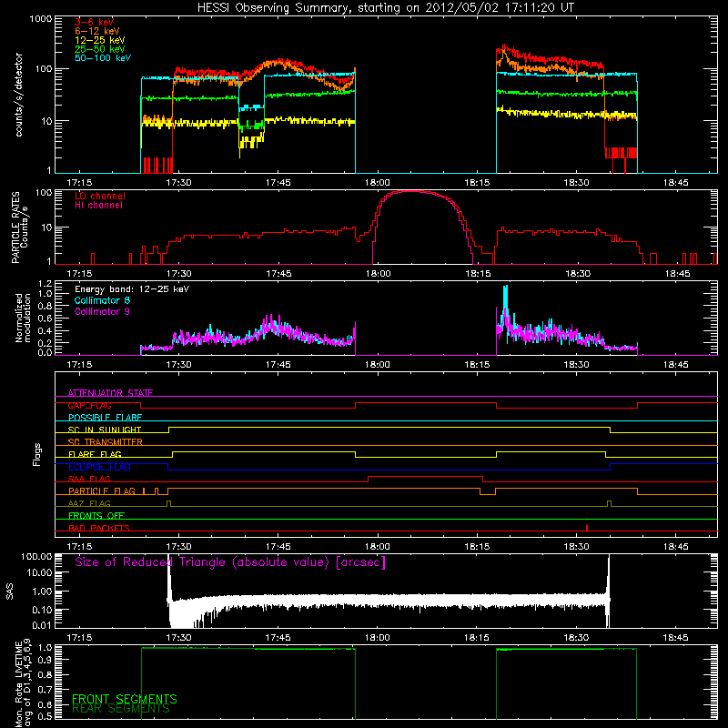Click the Size of Reduced Triangle caption

point(230,562)
